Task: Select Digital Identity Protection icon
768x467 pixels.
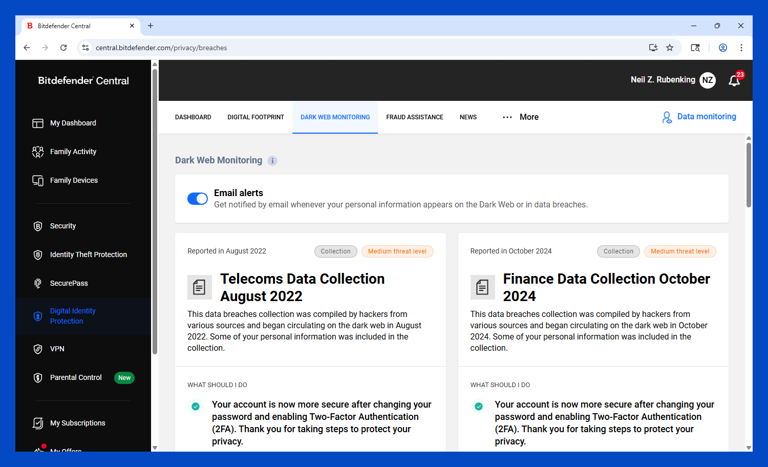Action: pyautogui.click(x=38, y=316)
